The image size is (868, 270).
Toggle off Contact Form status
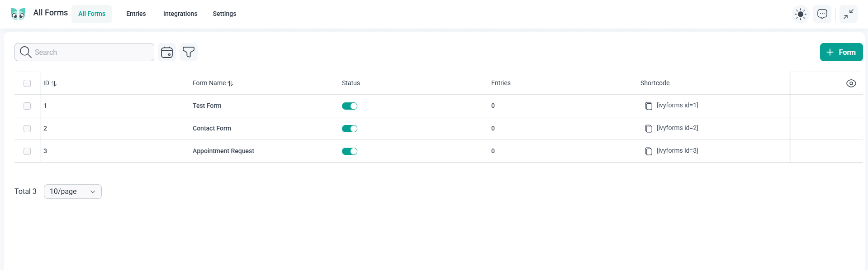point(349,129)
